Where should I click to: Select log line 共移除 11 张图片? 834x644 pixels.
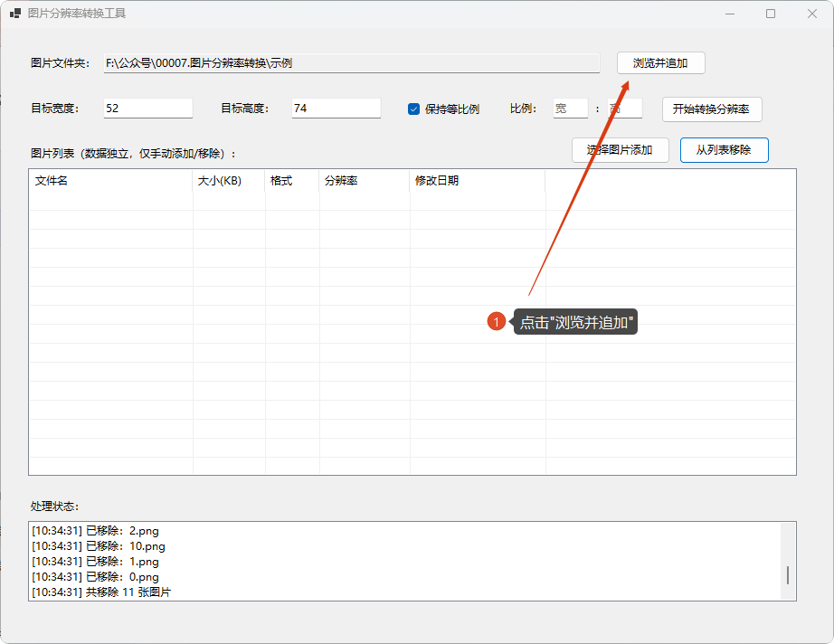click(101, 592)
